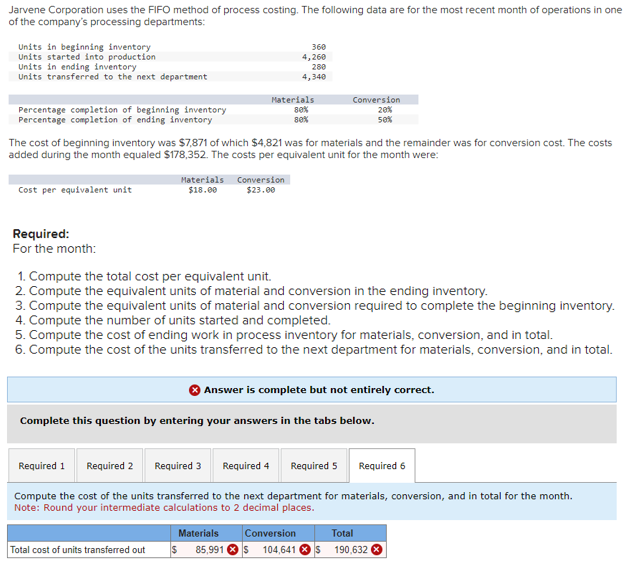
Task: Click the $18.00 materials cost per unit
Action: click(x=203, y=190)
